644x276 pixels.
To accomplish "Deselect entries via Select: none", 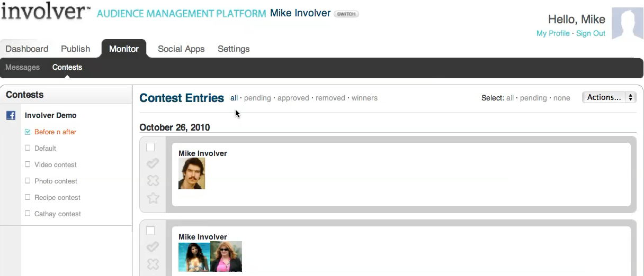I will (562, 98).
